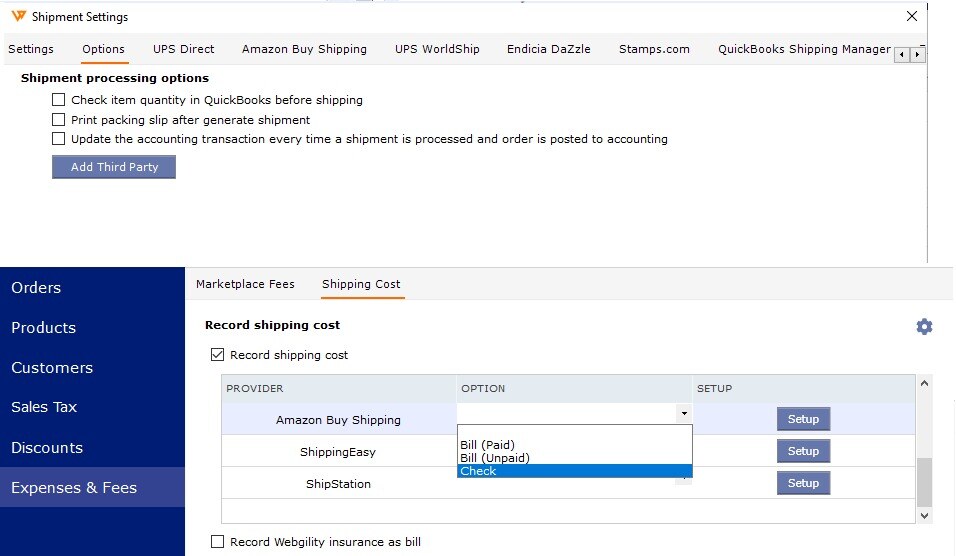Select Expenses & Fees in the sidebar
This screenshot has height=556, width=956.
click(92, 487)
